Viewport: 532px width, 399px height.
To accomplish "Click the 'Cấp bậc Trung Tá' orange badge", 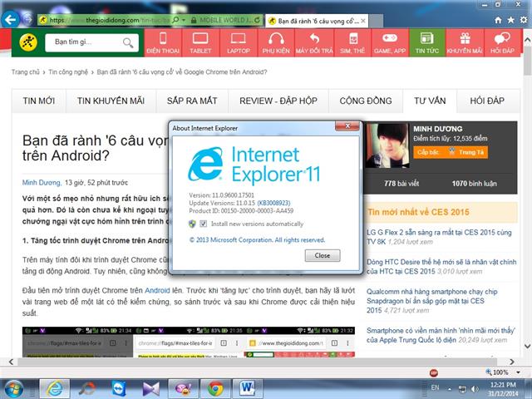I will [451, 152].
